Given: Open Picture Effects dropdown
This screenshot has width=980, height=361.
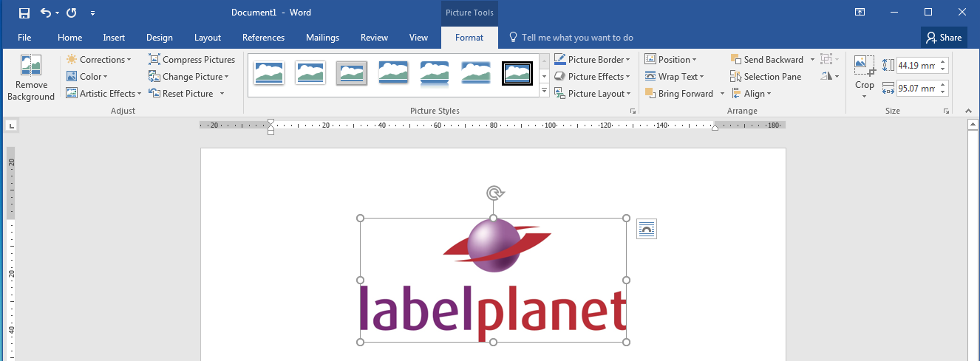Looking at the screenshot, I should [592, 77].
